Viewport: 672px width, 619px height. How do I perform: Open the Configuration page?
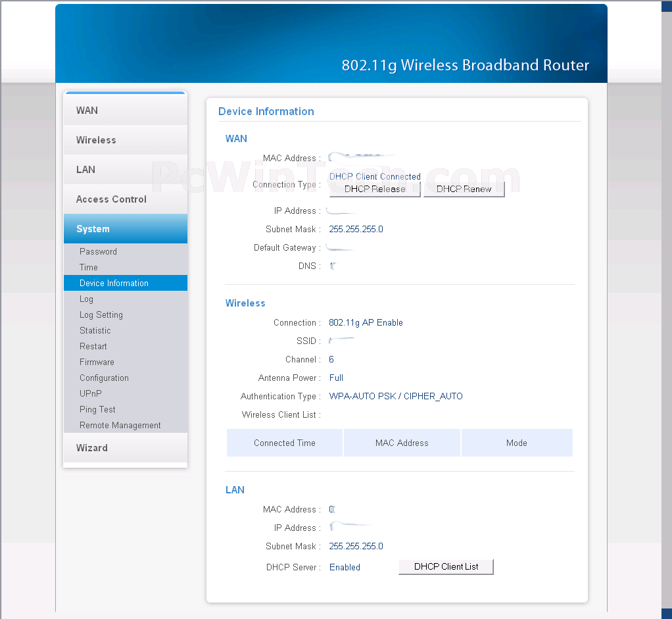(x=104, y=378)
